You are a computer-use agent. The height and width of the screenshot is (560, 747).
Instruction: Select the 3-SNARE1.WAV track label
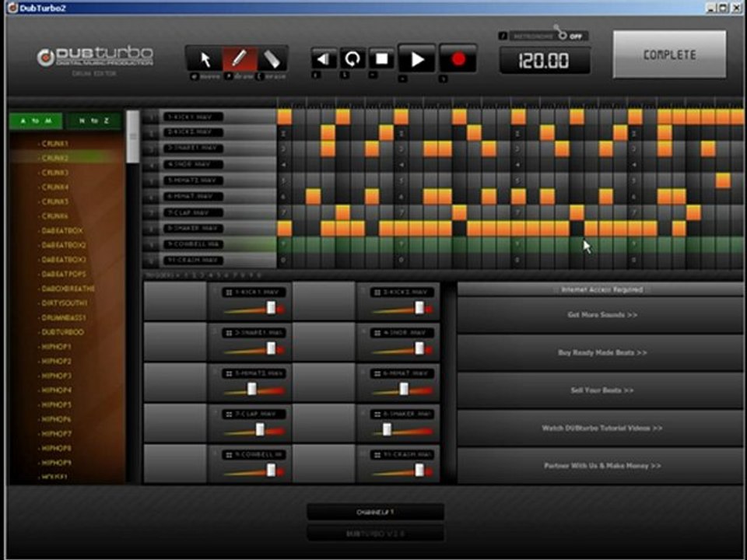193,148
